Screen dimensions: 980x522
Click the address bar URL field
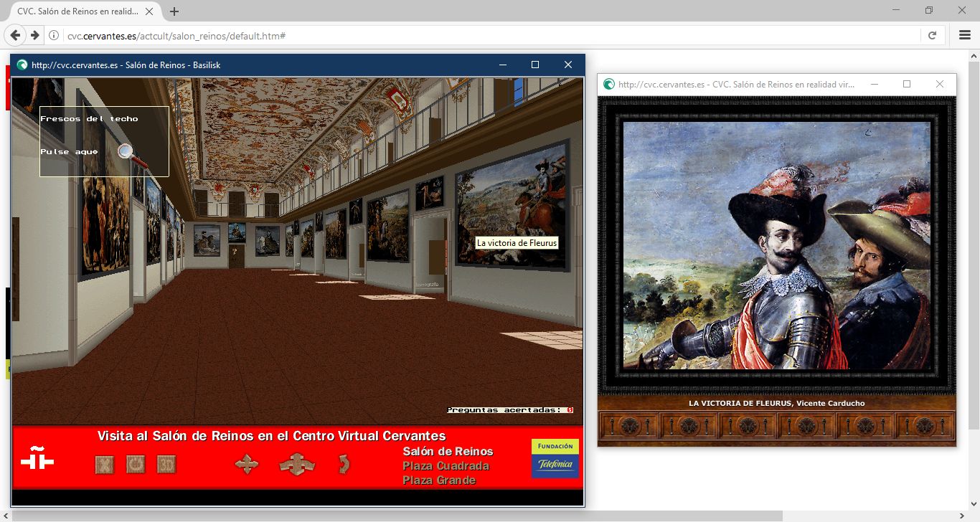click(488, 35)
